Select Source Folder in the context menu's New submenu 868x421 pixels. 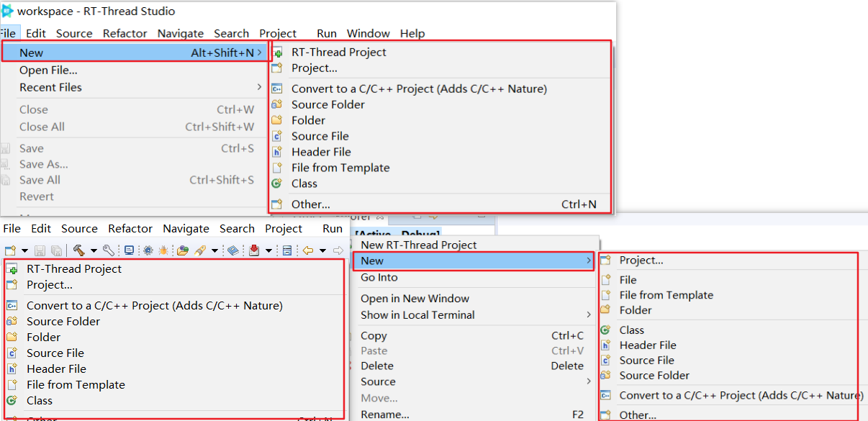pos(654,375)
